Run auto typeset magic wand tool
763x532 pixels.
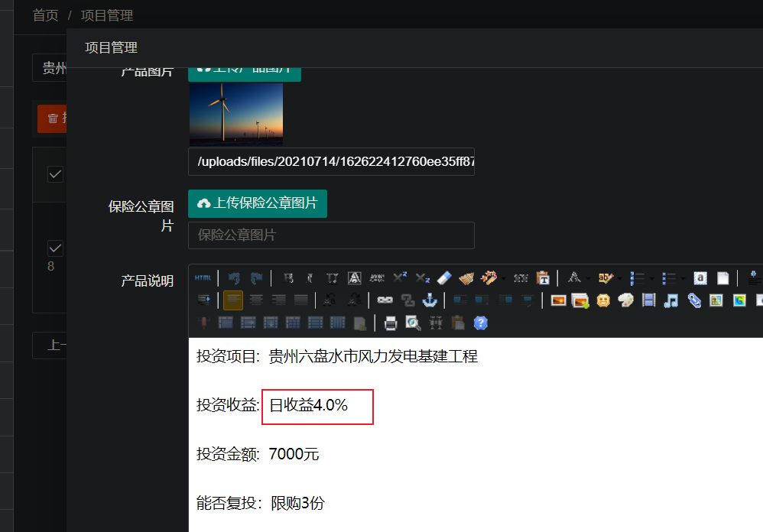pos(489,278)
